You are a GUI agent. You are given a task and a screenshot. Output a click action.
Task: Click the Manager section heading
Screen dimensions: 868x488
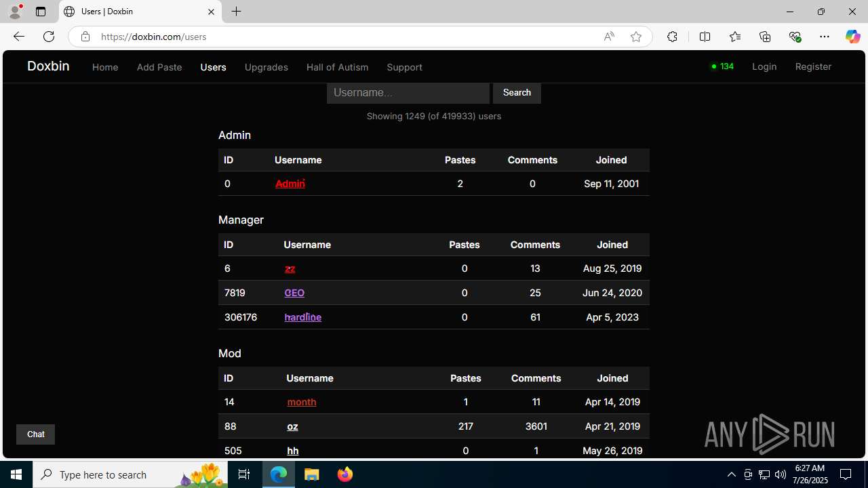click(241, 220)
